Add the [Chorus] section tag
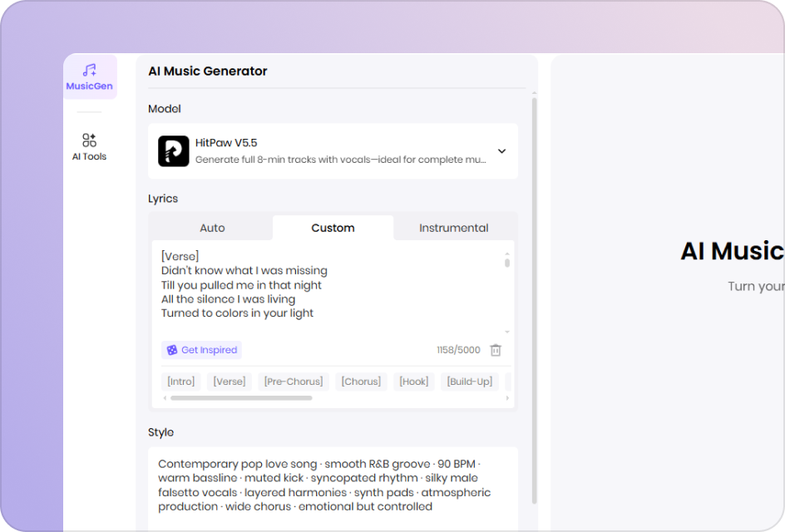 coord(361,382)
